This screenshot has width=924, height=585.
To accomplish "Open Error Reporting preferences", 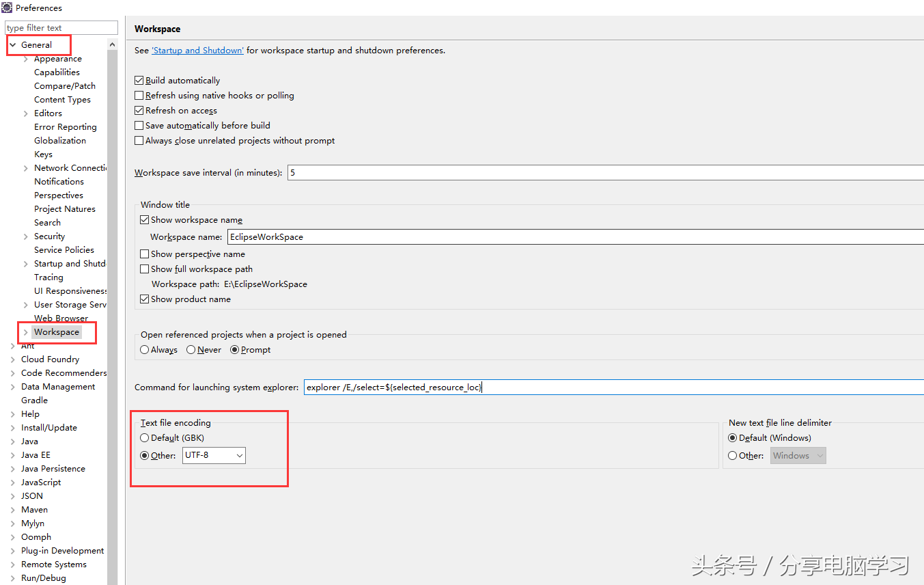I will point(66,127).
